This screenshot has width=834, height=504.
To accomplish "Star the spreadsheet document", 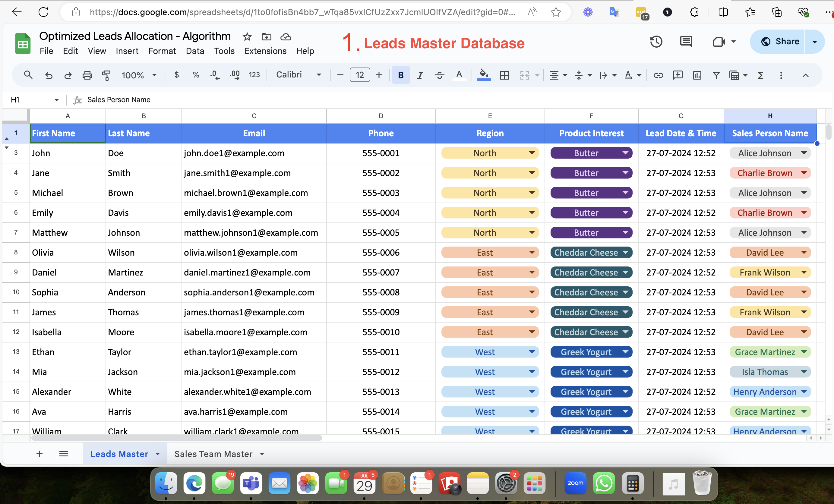I will pos(247,36).
